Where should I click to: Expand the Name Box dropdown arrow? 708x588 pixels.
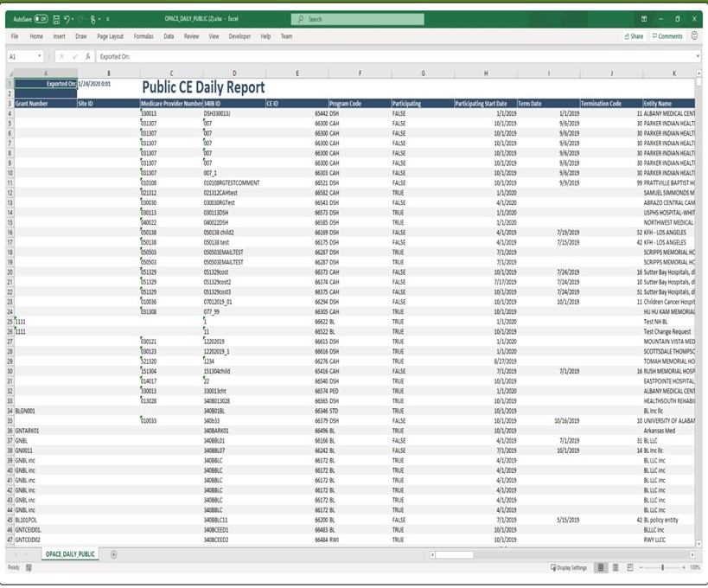tap(39, 56)
